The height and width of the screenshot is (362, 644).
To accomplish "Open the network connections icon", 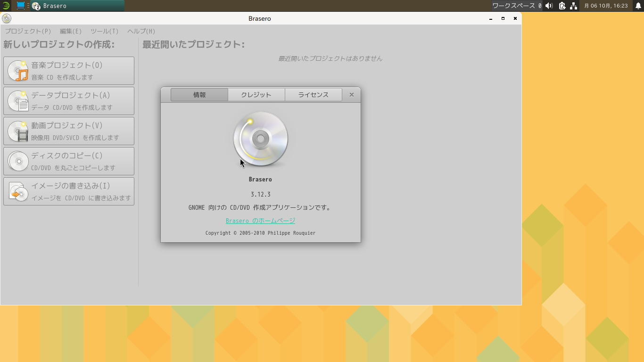I will [x=574, y=6].
